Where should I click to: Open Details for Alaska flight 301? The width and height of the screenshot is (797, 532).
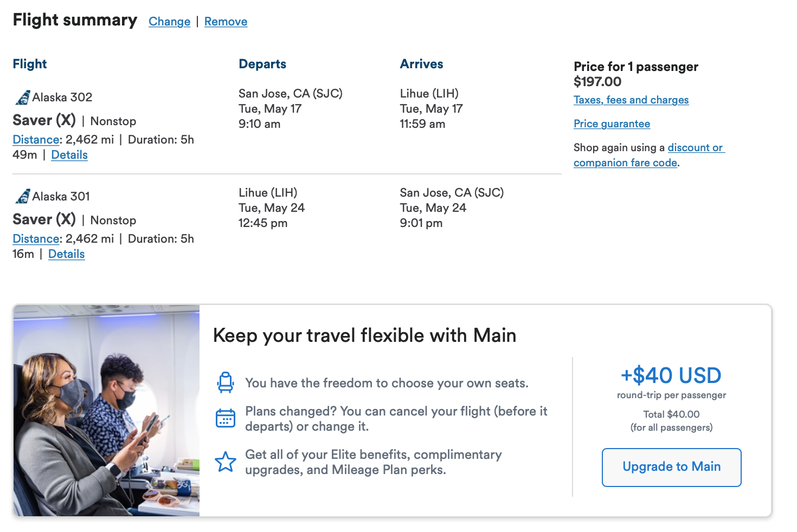click(66, 254)
